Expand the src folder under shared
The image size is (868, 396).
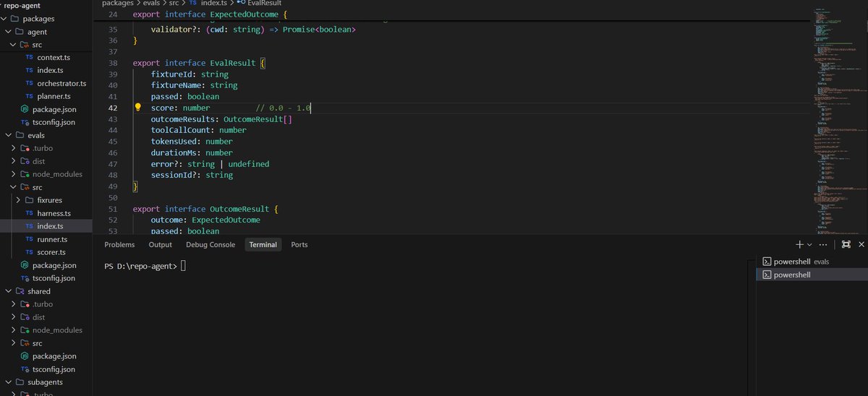tap(14, 343)
